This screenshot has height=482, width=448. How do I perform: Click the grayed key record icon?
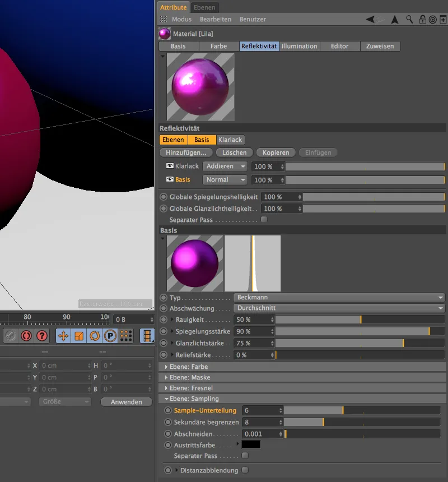click(x=10, y=336)
